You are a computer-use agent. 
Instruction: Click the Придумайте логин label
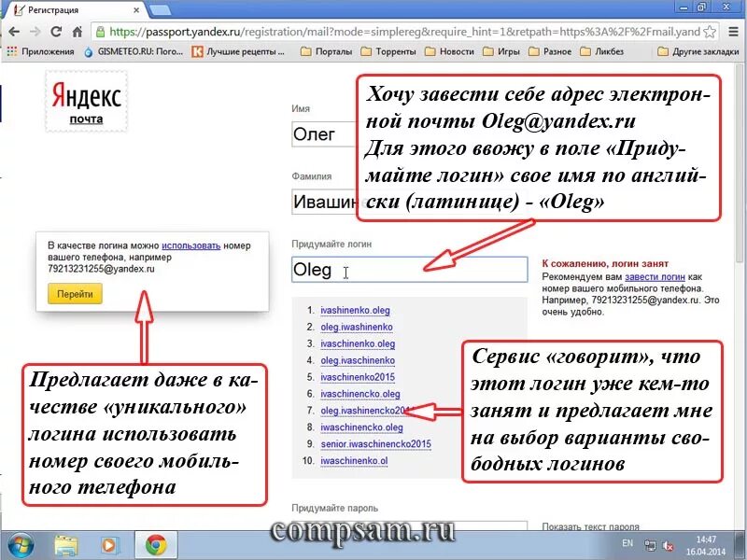tap(331, 244)
